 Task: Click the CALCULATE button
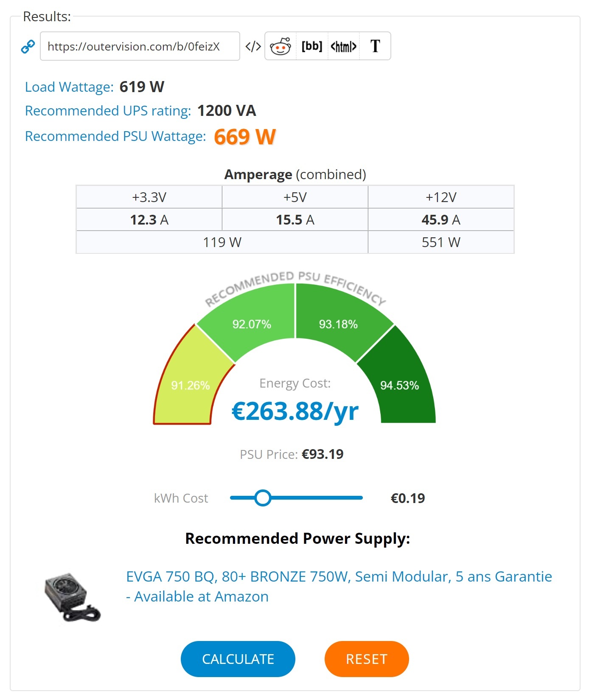(238, 659)
